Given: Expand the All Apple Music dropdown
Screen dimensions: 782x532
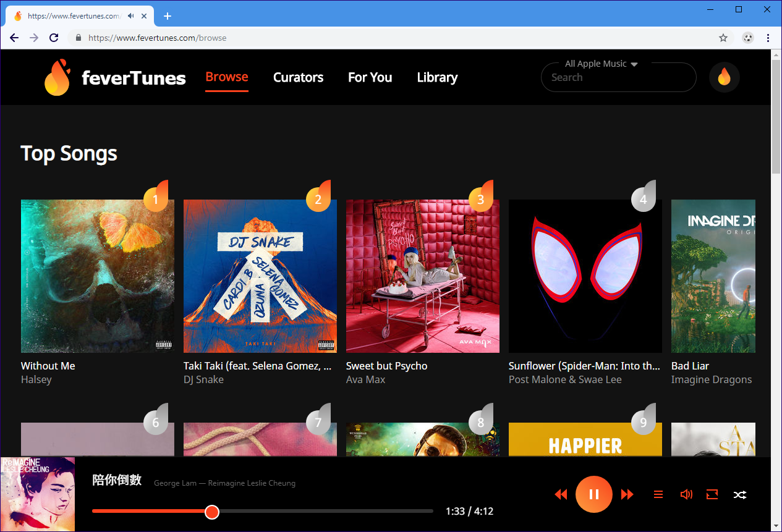Looking at the screenshot, I should [601, 64].
